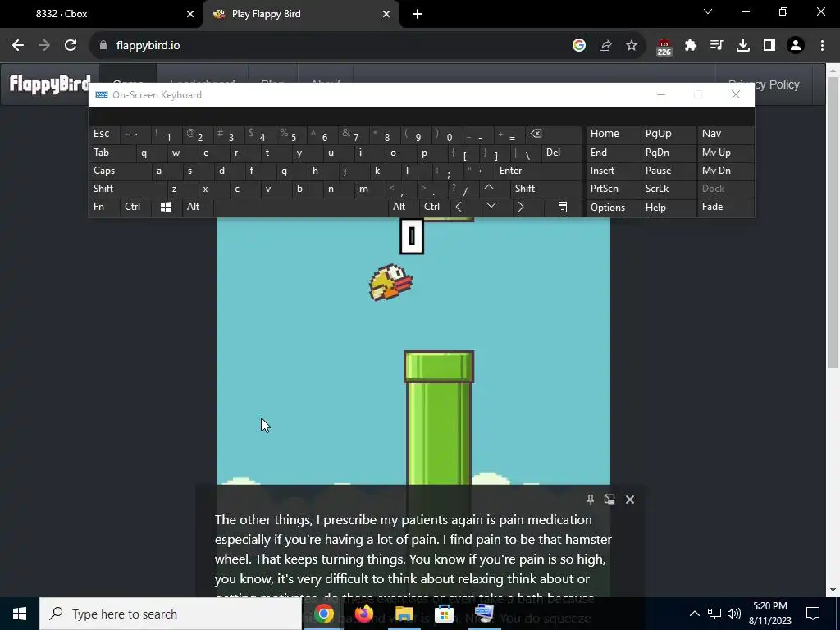Tap the Mv Up key on On-Screen Keyboard
The width and height of the screenshot is (840, 630).
(x=725, y=153)
